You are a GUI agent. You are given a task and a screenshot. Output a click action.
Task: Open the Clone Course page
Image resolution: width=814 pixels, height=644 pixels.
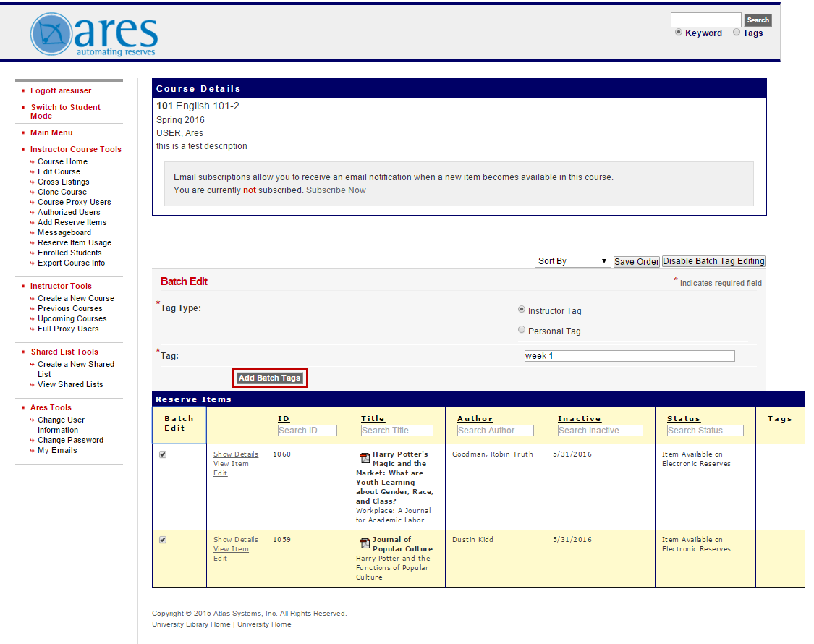[62, 192]
